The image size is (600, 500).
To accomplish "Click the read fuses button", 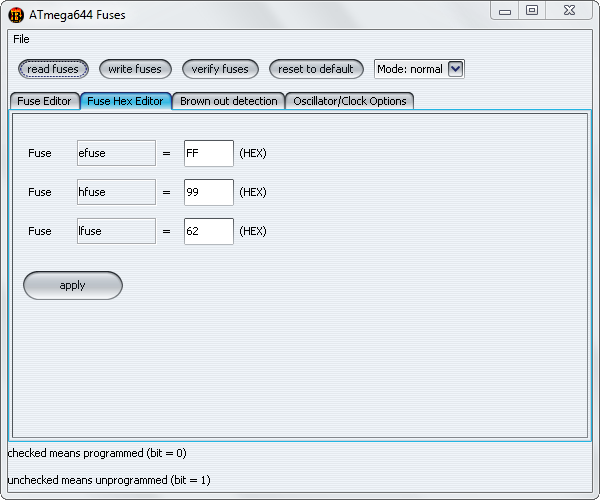I will 53,69.
